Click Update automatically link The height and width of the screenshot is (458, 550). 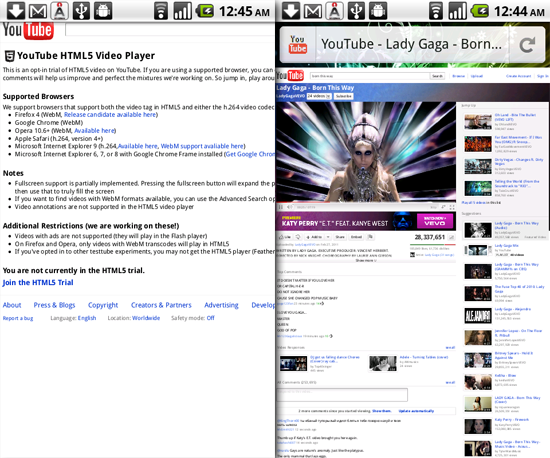(416, 411)
